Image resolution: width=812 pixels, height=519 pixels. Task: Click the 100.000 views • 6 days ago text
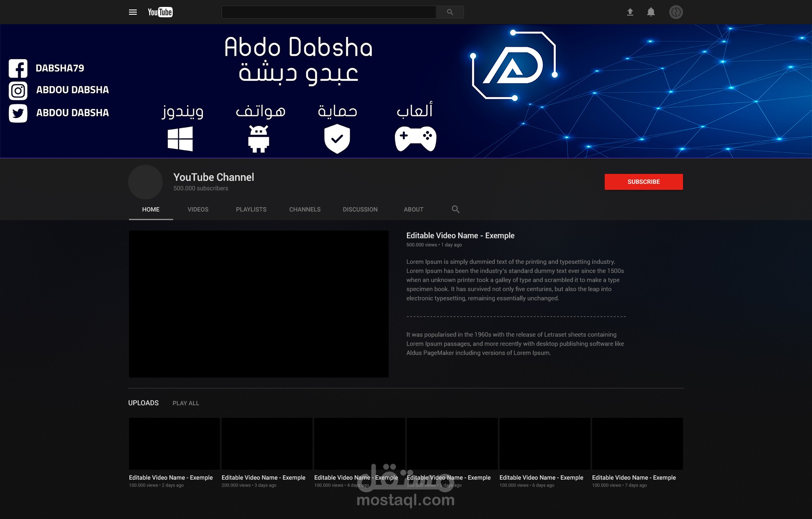coord(527,485)
